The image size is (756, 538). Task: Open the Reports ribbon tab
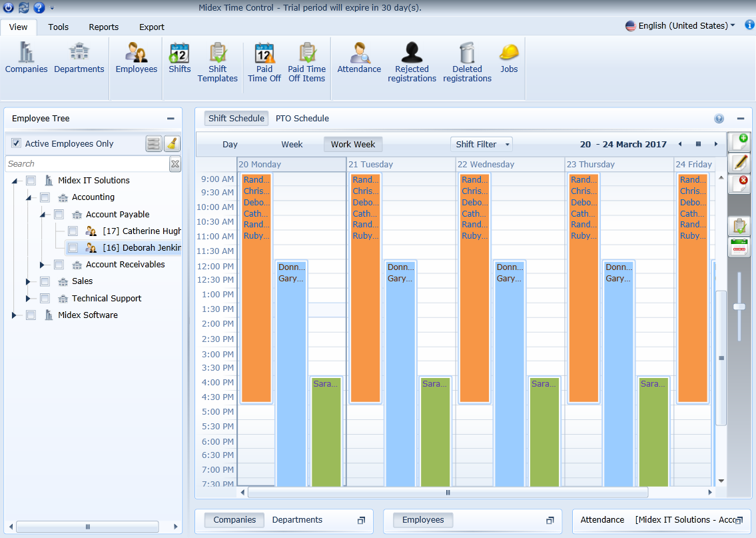click(x=103, y=27)
